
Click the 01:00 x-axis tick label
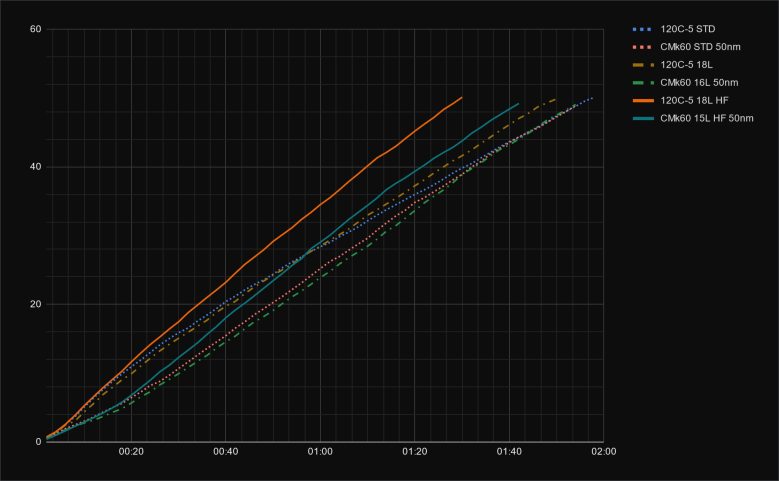(x=320, y=452)
